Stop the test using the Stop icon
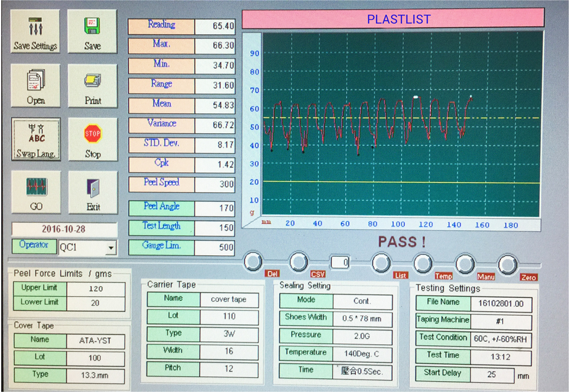Image resolution: width=570 pixels, height=392 pixels. tap(92, 139)
